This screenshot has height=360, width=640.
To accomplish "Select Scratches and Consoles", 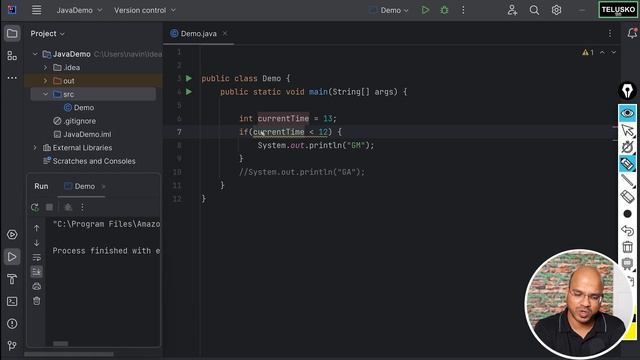I will [89, 161].
